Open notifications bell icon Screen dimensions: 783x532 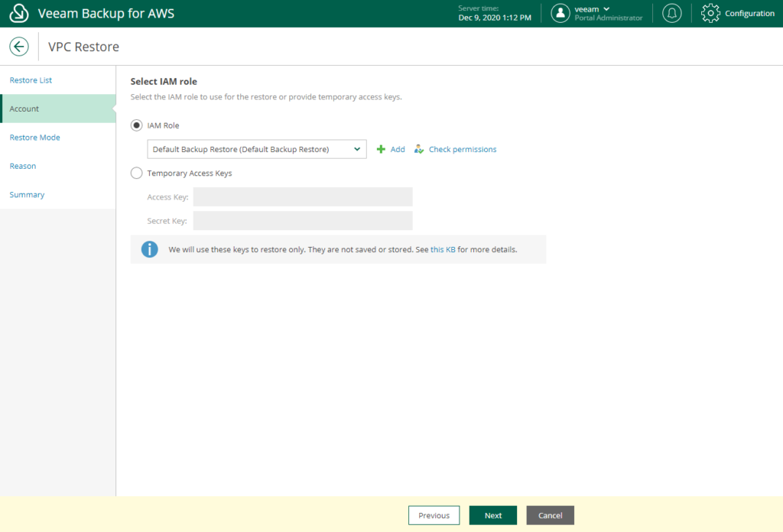tap(671, 14)
